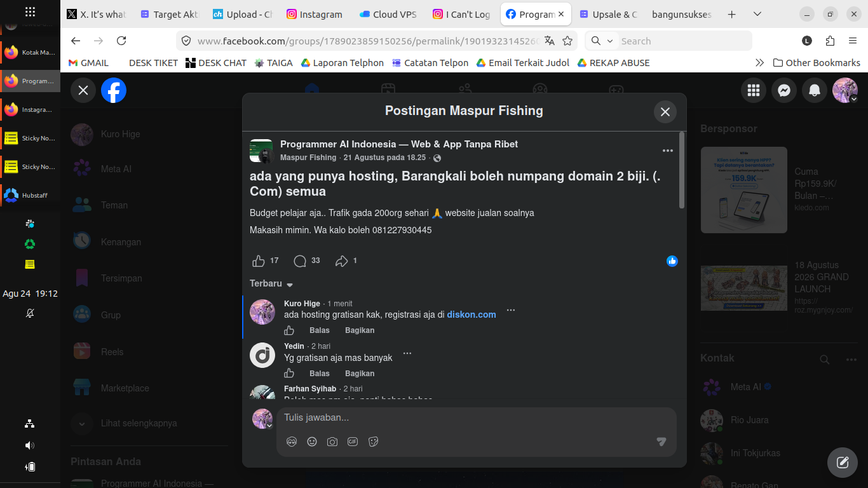This screenshot has height=488, width=868.
Task: Open the search engine dropdown
Action: (602, 41)
